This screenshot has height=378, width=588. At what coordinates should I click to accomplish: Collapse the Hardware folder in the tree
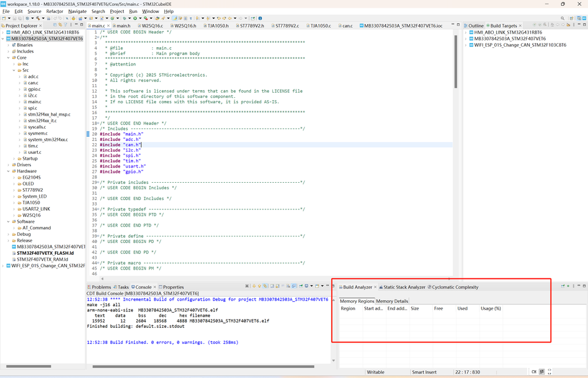coord(9,171)
